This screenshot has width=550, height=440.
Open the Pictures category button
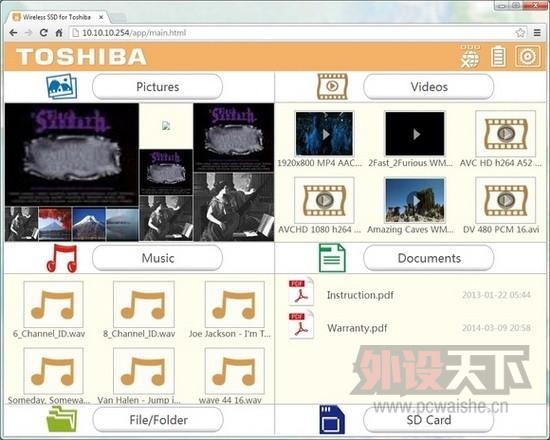pyautogui.click(x=157, y=87)
